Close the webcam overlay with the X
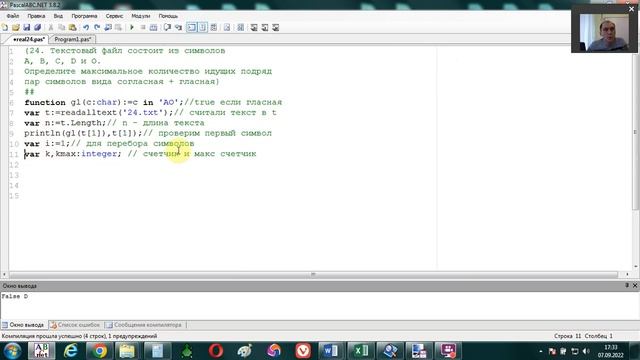640x360 pixels. coord(631,9)
